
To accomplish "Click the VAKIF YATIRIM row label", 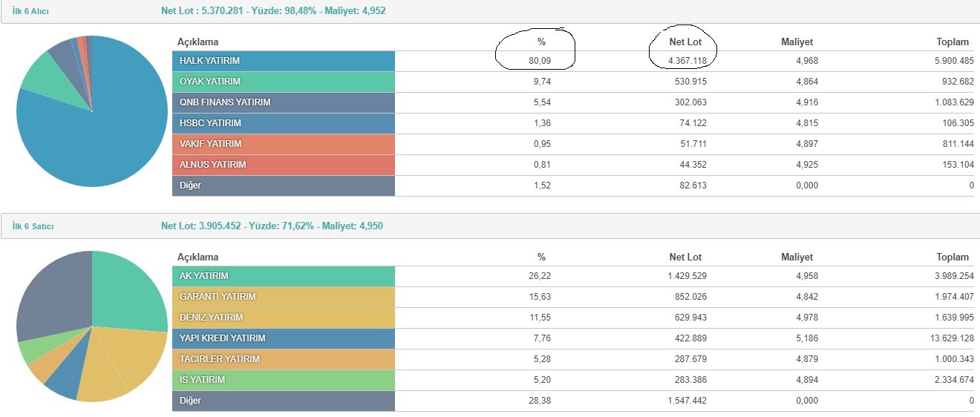I will pos(284,144).
